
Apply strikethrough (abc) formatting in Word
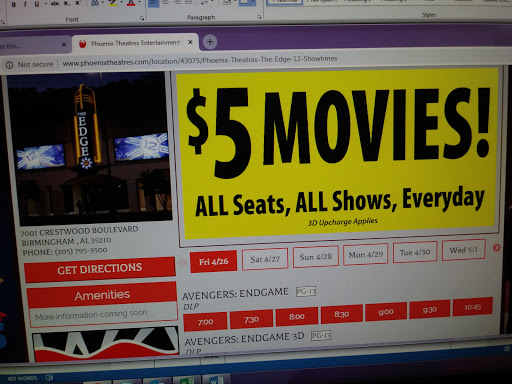55,3
